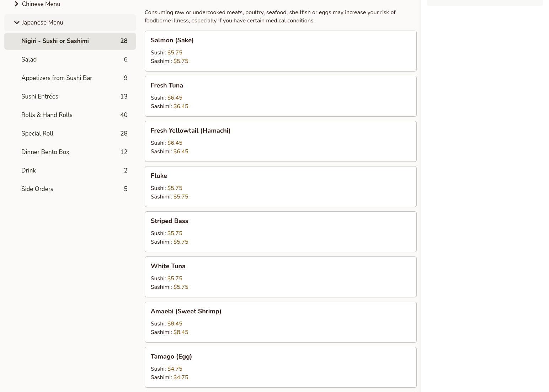Click the Chinese Menu label
This screenshot has height=392, width=549.
pyautogui.click(x=41, y=4)
